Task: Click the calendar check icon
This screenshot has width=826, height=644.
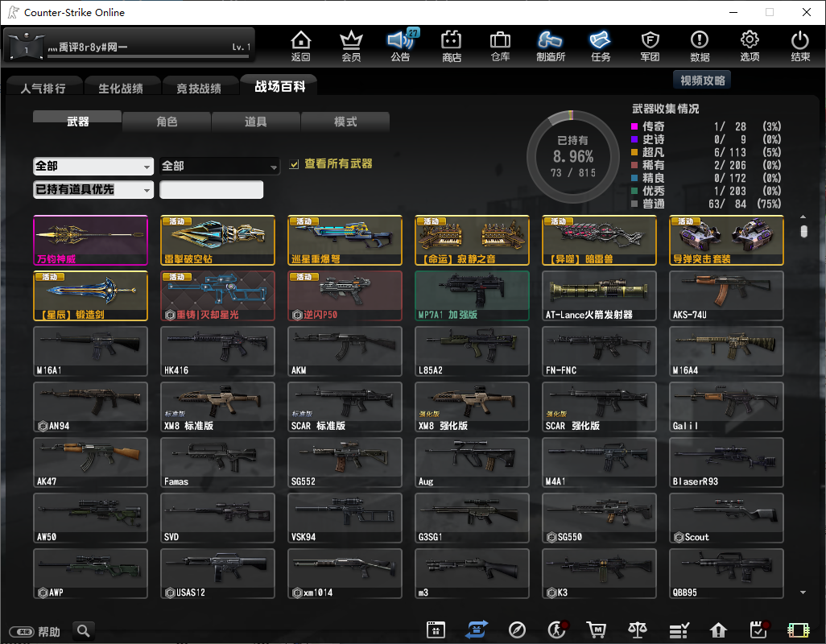Action: [x=759, y=630]
